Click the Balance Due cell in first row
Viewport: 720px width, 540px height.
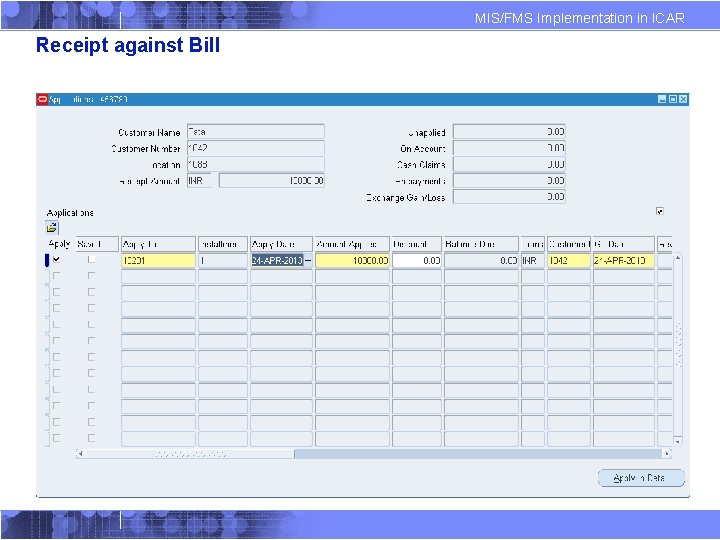(x=481, y=261)
